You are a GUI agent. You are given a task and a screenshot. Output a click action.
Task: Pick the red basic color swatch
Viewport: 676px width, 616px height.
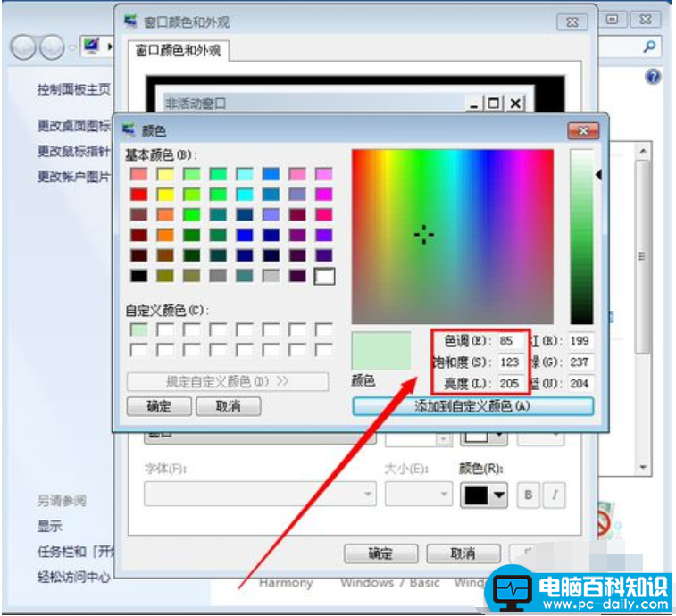pyautogui.click(x=138, y=195)
